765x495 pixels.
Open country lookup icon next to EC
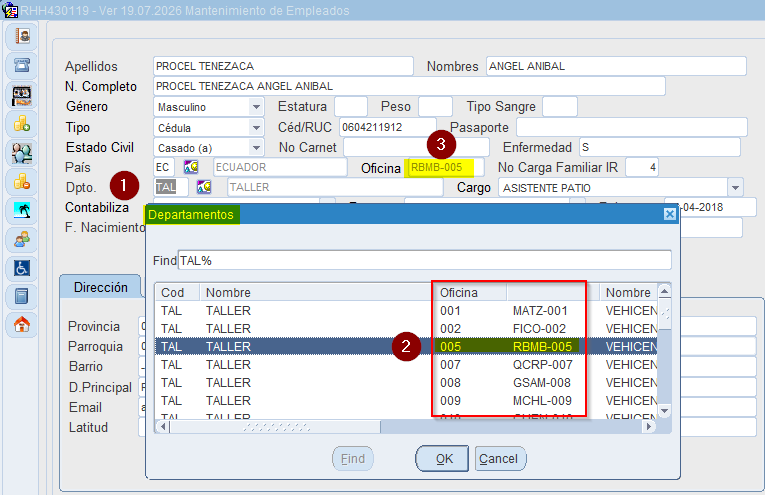191,167
